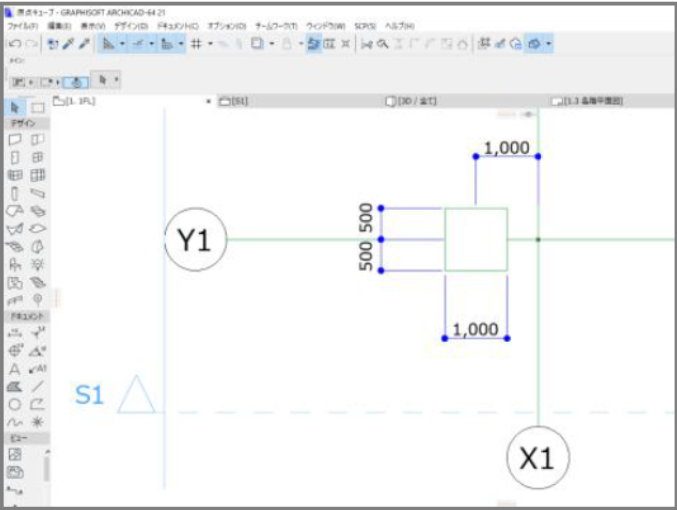
Task: Pick the Circle/Arc drawing tool
Action: coord(15,405)
